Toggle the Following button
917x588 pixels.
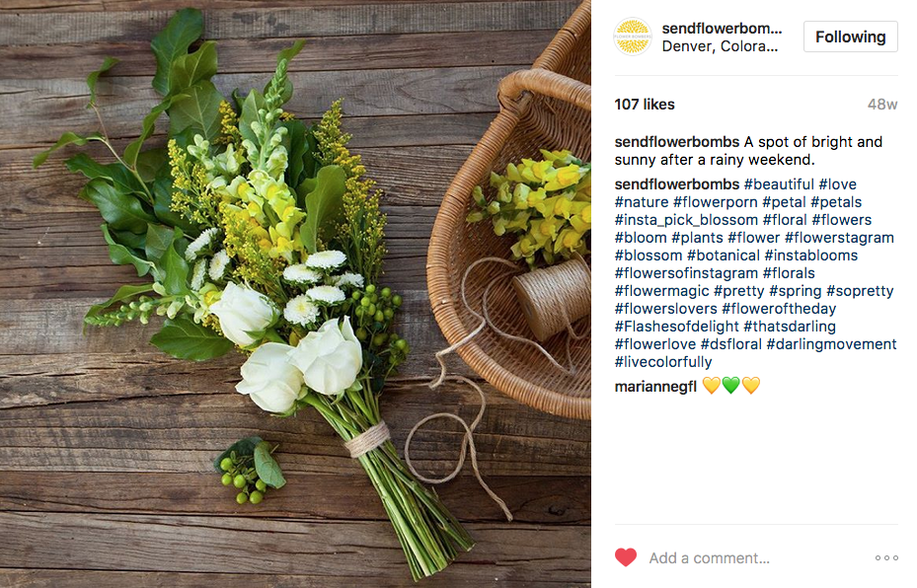[850, 37]
